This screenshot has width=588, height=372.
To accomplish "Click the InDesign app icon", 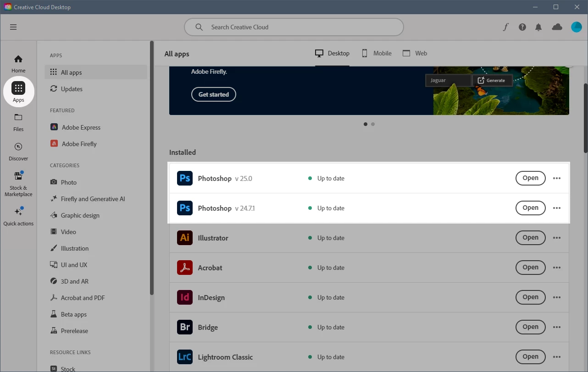I will [185, 297].
